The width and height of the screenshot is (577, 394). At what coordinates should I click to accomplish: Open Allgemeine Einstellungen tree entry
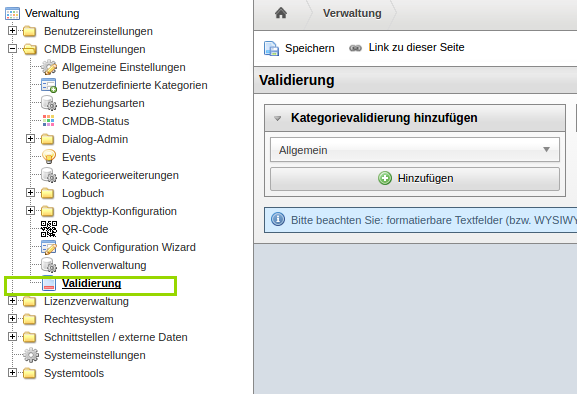point(124,67)
